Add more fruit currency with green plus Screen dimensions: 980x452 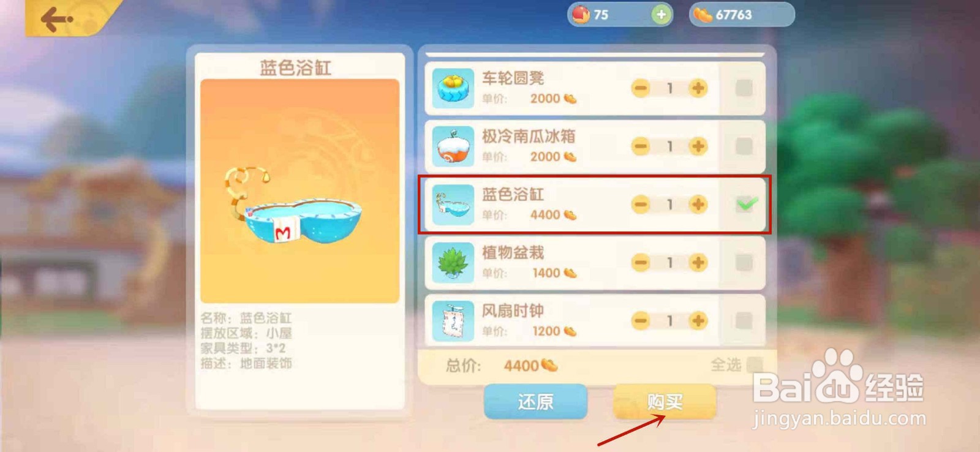pos(661,15)
